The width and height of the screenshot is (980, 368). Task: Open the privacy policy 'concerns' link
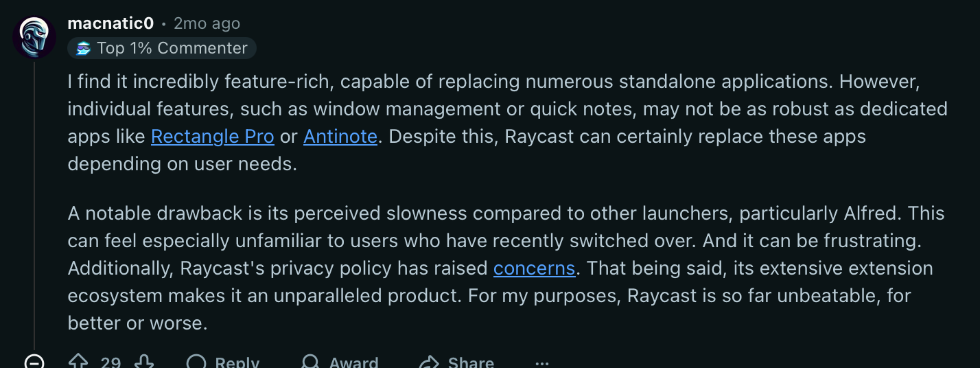[x=534, y=268]
